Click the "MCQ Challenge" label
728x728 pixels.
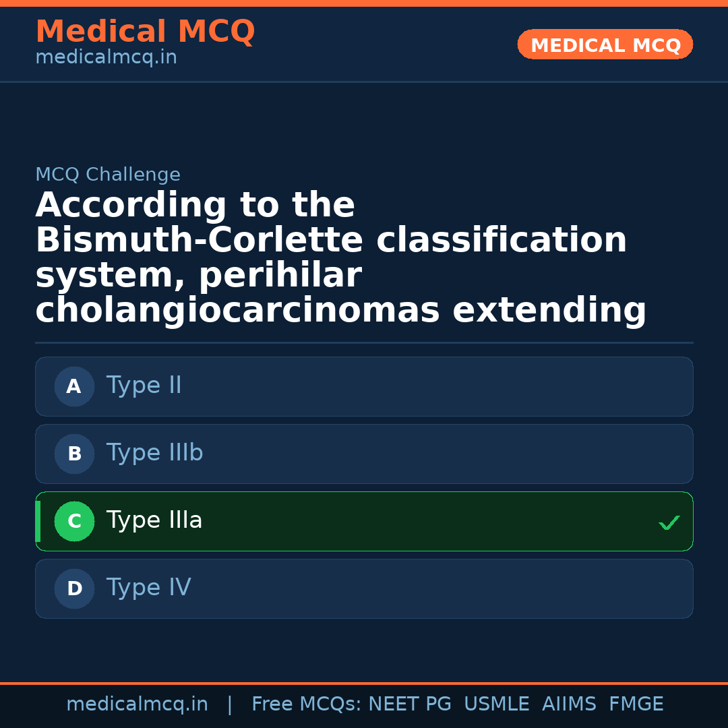(108, 175)
